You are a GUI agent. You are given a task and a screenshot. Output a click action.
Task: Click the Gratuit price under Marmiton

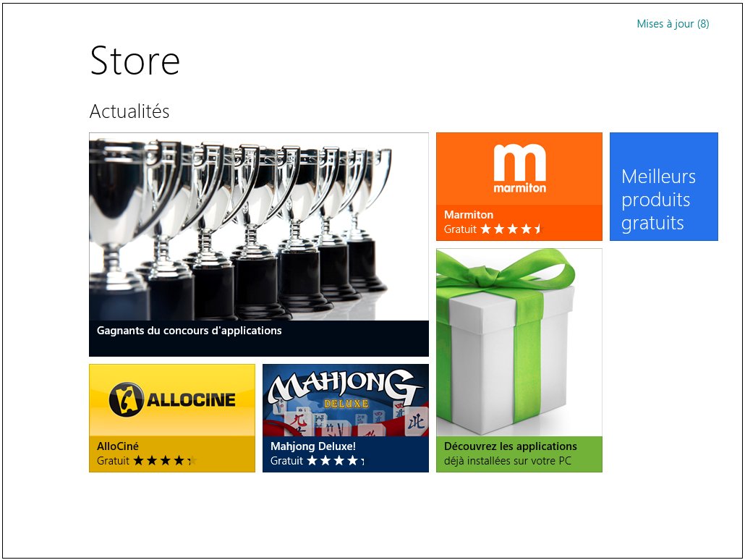click(460, 229)
